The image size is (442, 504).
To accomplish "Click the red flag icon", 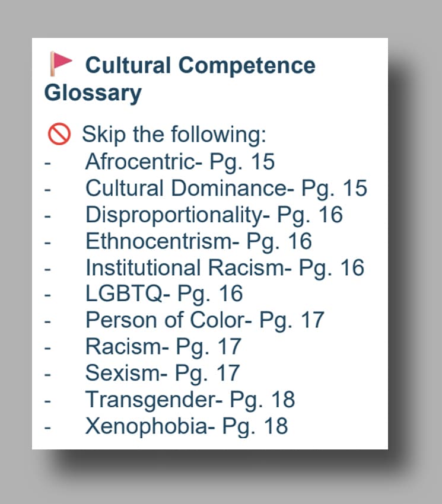I will pyautogui.click(x=60, y=64).
